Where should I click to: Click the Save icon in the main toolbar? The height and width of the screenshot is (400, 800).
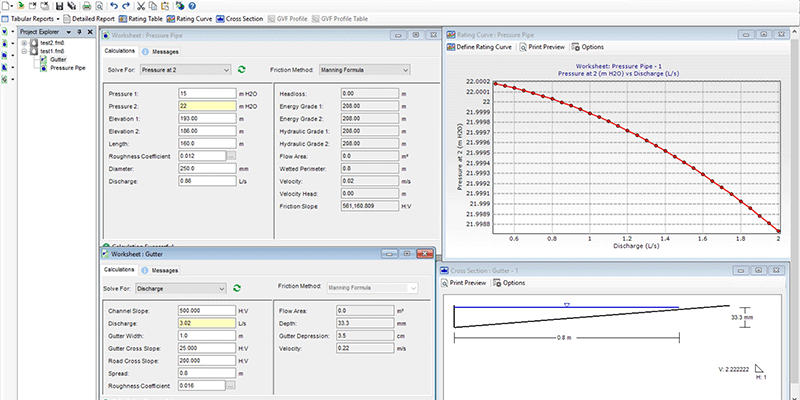[x=60, y=6]
